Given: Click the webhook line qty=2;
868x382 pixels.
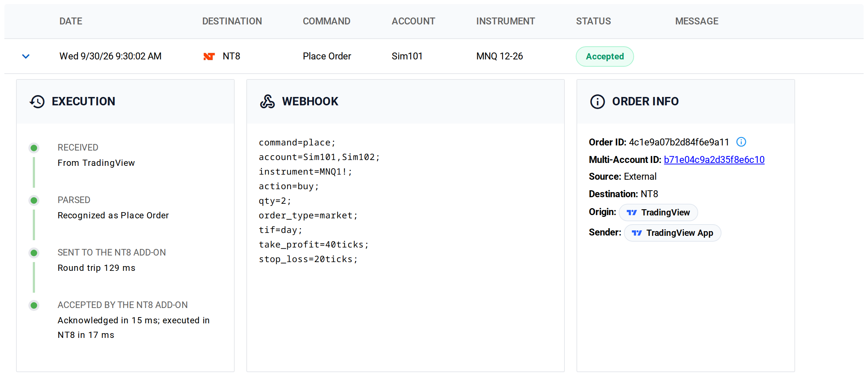Looking at the screenshot, I should [275, 201].
